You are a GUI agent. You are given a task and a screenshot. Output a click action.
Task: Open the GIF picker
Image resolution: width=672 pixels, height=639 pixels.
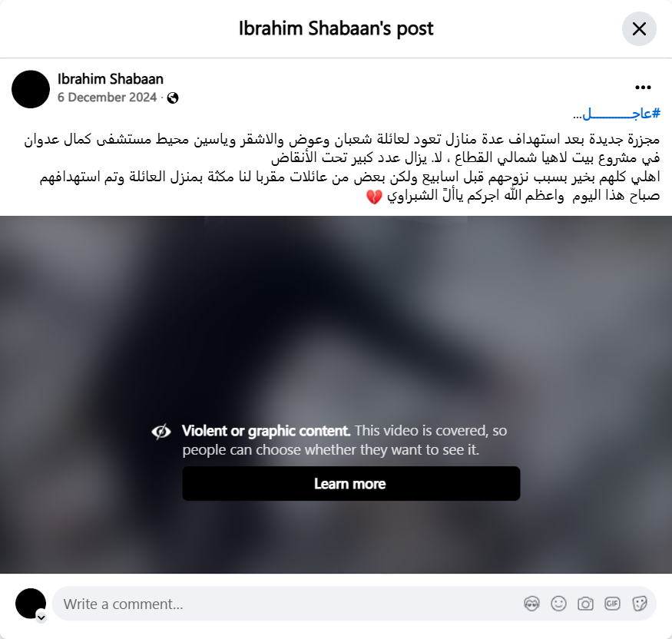click(x=612, y=604)
